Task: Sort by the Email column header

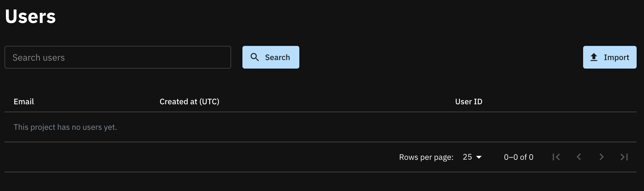Action: 24,101
